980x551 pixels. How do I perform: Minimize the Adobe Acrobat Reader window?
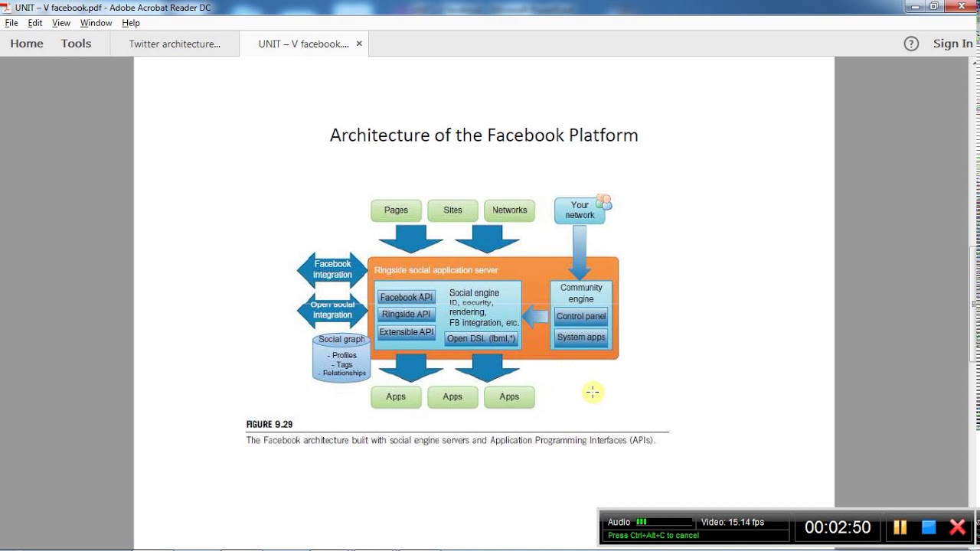tap(916, 6)
